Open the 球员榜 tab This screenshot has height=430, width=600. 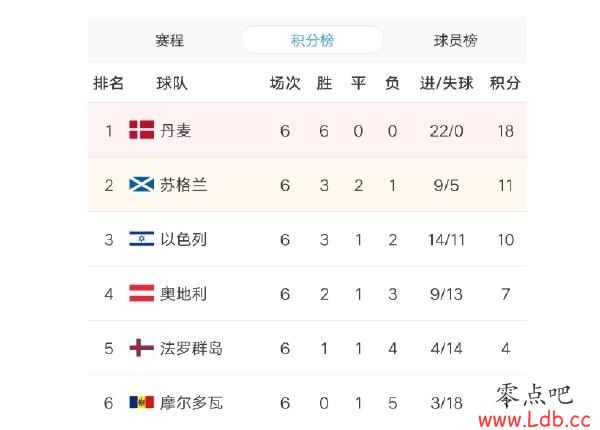(455, 40)
